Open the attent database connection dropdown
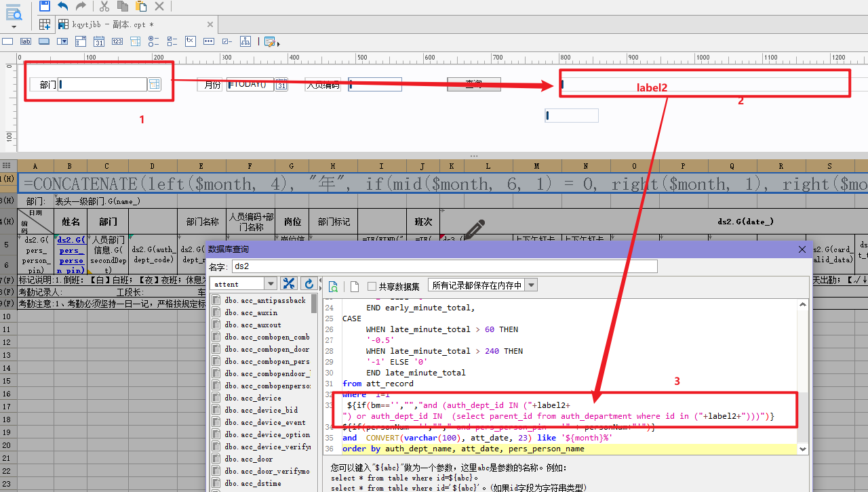 coord(271,285)
